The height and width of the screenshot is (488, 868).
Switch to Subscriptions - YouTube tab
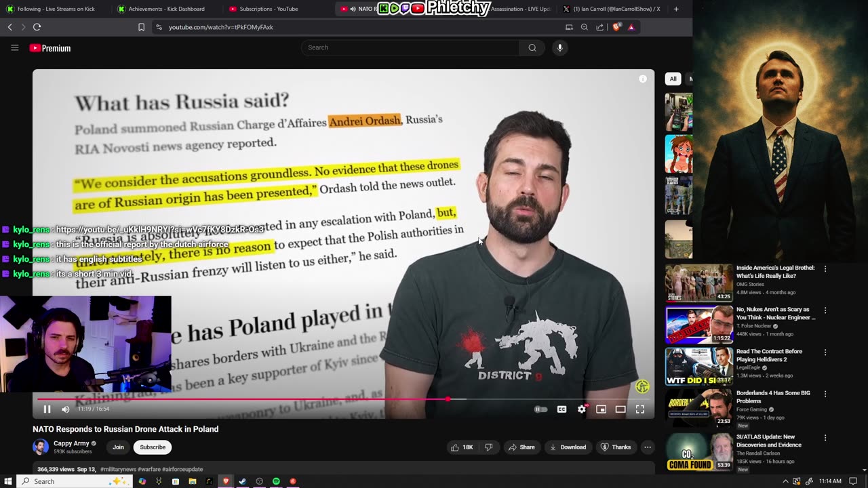(x=277, y=9)
